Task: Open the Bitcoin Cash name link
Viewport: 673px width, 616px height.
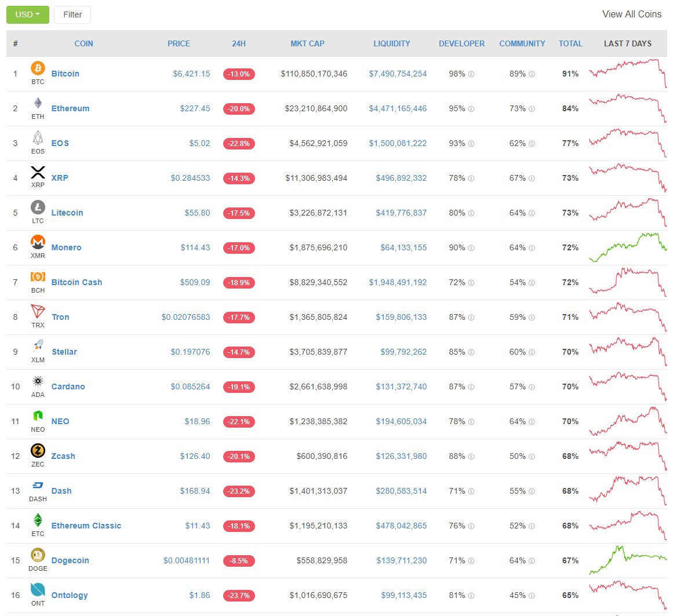Action: pos(77,282)
